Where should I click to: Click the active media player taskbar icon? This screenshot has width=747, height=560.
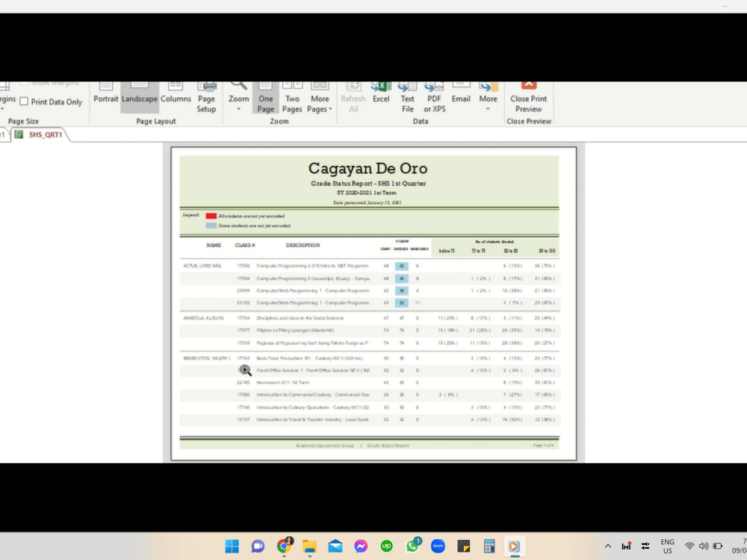click(514, 547)
